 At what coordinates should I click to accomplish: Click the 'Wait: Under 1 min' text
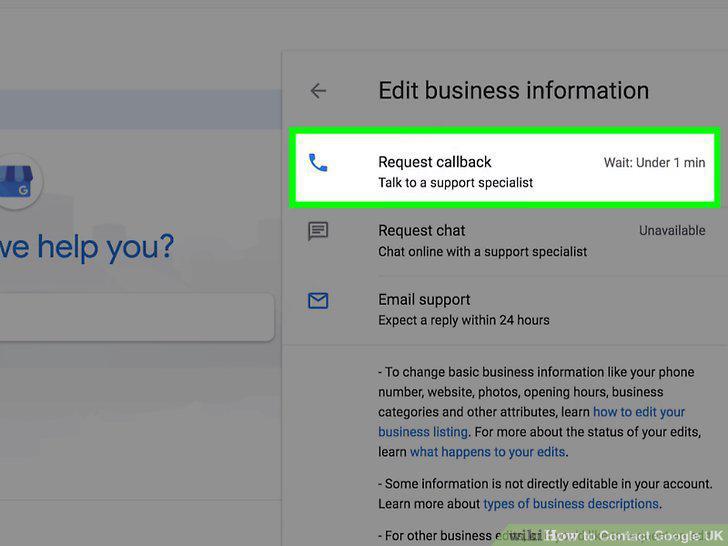pyautogui.click(x=654, y=162)
